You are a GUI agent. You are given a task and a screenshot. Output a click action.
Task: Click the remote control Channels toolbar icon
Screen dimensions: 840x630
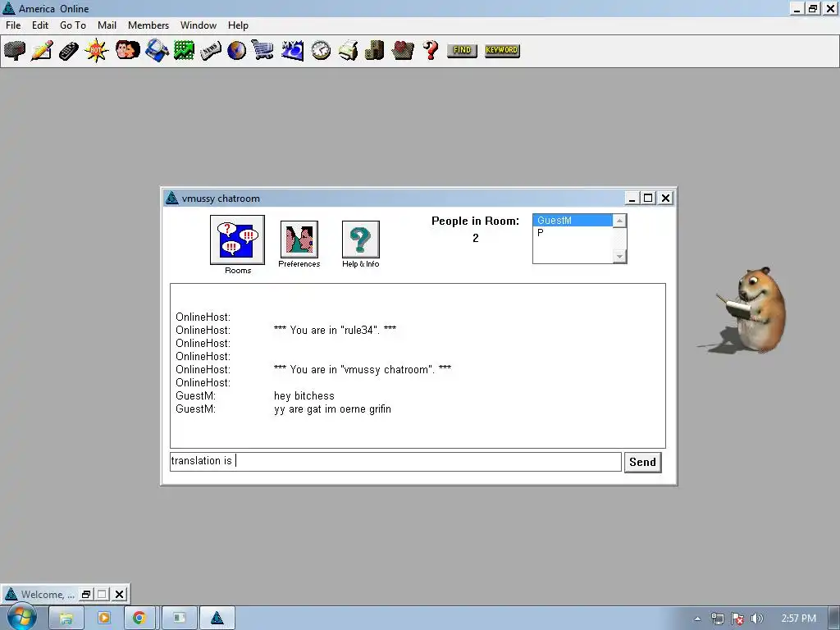point(69,51)
